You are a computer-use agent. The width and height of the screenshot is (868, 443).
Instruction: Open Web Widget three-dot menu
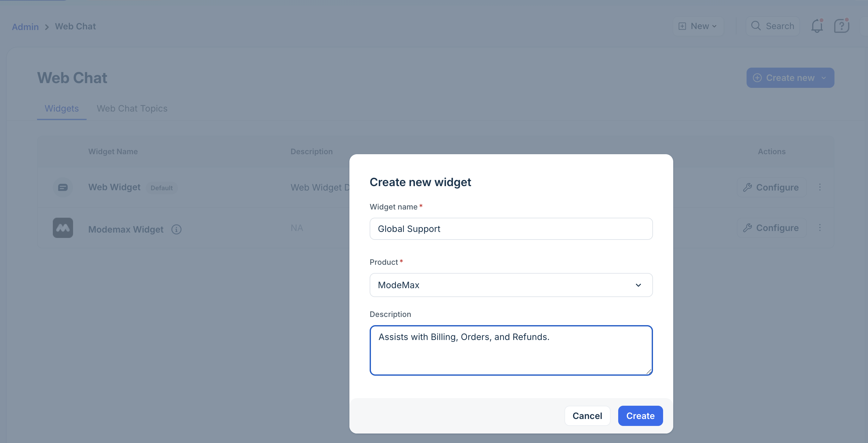[x=820, y=187]
